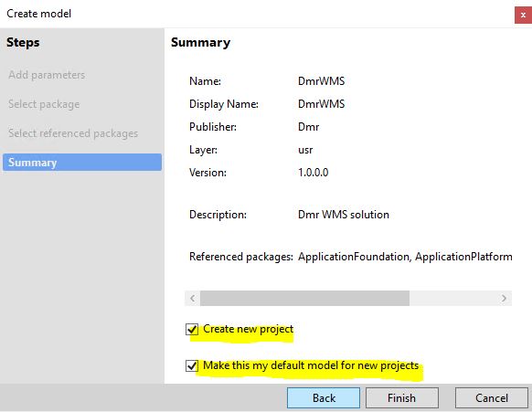
Task: Close the Create model dialog
Action: (523, 15)
